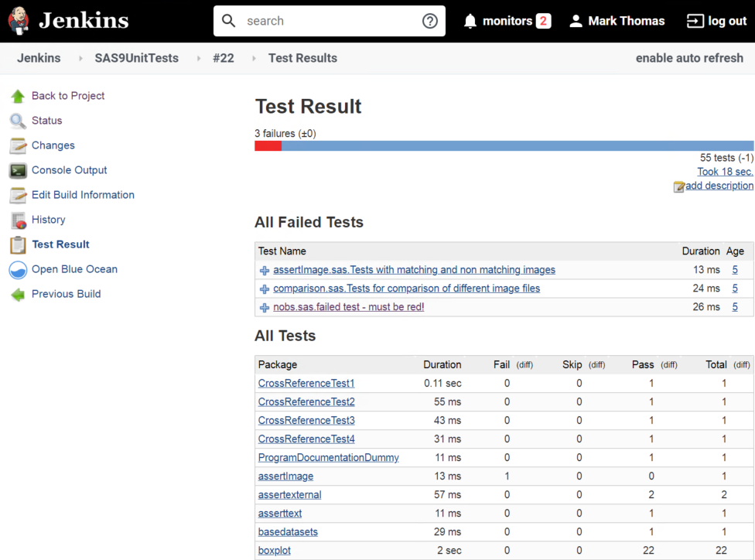Click the search help question mark icon
The height and width of the screenshot is (560, 755).
pos(430,21)
